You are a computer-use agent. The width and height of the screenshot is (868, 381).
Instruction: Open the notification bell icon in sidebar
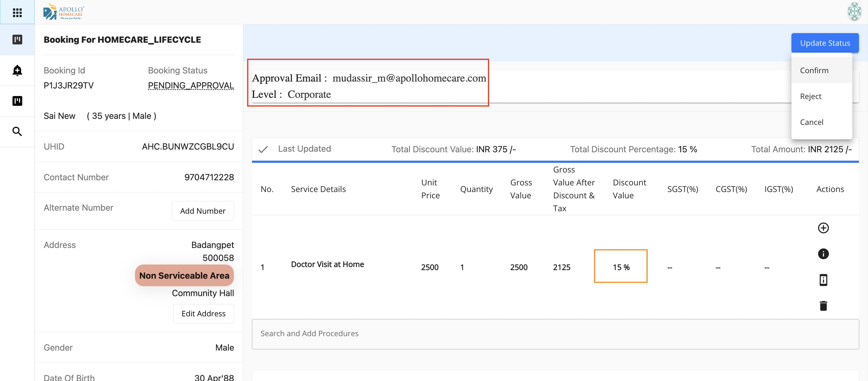point(17,70)
